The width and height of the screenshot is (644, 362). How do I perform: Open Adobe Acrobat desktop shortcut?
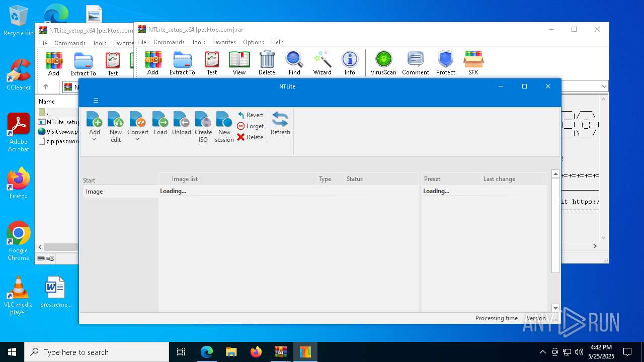click(x=18, y=132)
